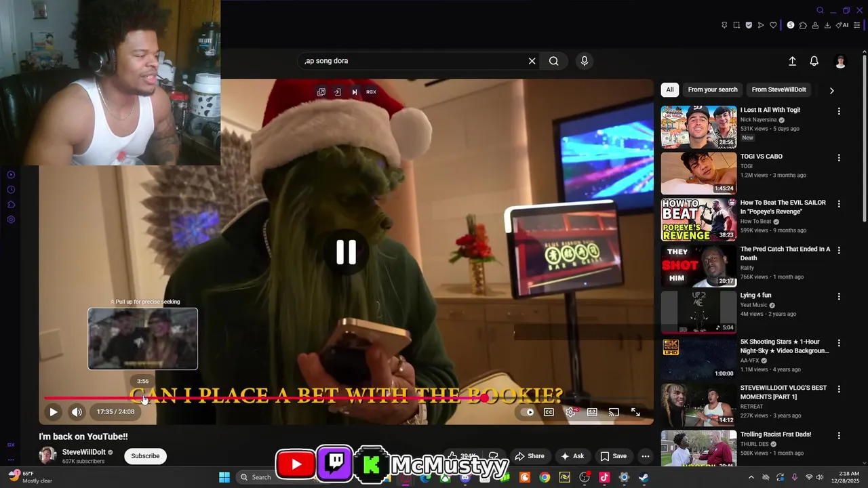868x488 pixels.
Task: Open 'Trolling Racist Frat Dads!' video title
Action: pos(776,434)
